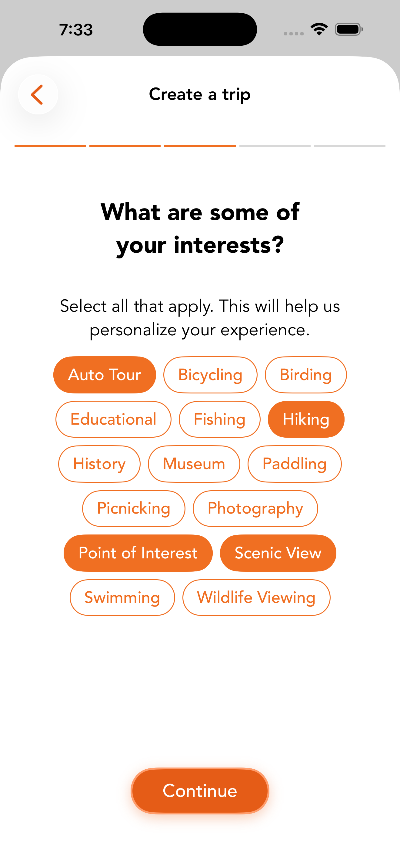Image resolution: width=400 pixels, height=868 pixels.
Task: Deselect the Auto Tour interest
Action: [105, 375]
